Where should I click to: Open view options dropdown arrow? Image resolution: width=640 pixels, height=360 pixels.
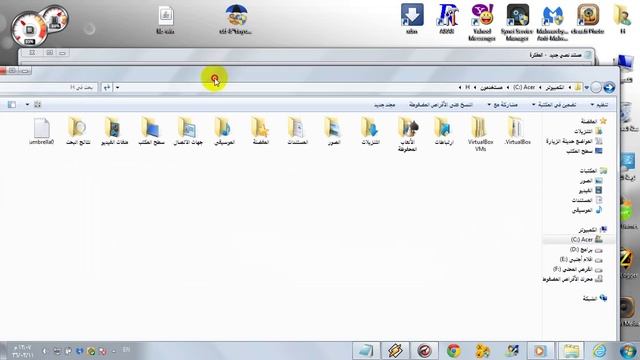tap(27, 104)
